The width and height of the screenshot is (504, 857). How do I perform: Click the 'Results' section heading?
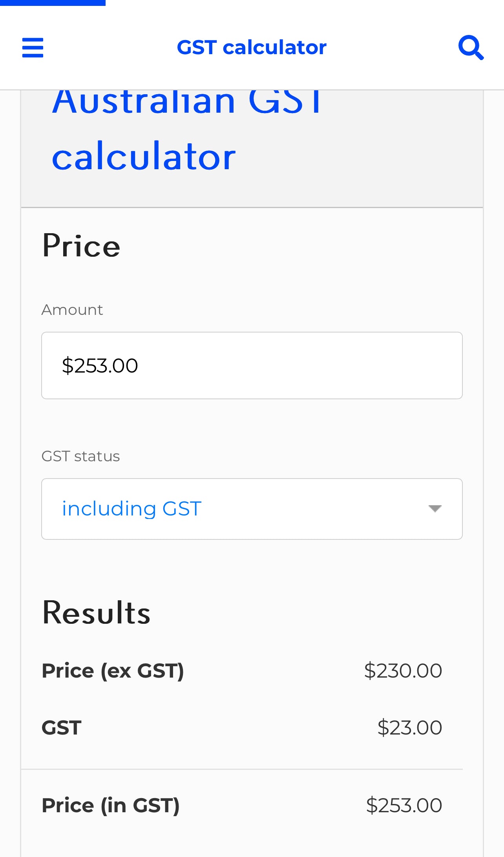pyautogui.click(x=96, y=612)
